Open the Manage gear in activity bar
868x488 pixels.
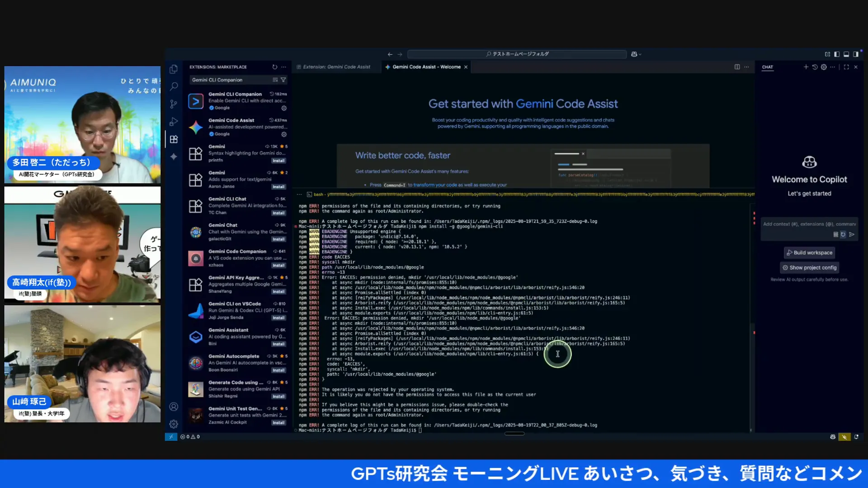click(174, 424)
